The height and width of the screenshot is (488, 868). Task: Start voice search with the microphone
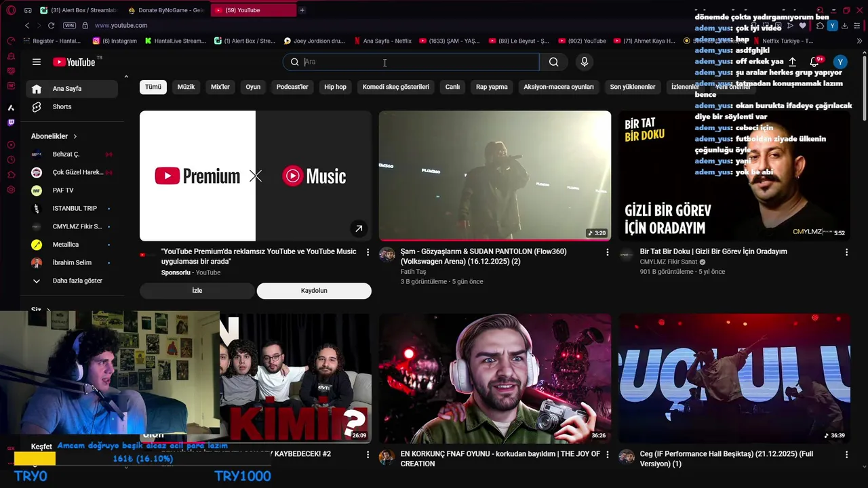click(x=585, y=62)
